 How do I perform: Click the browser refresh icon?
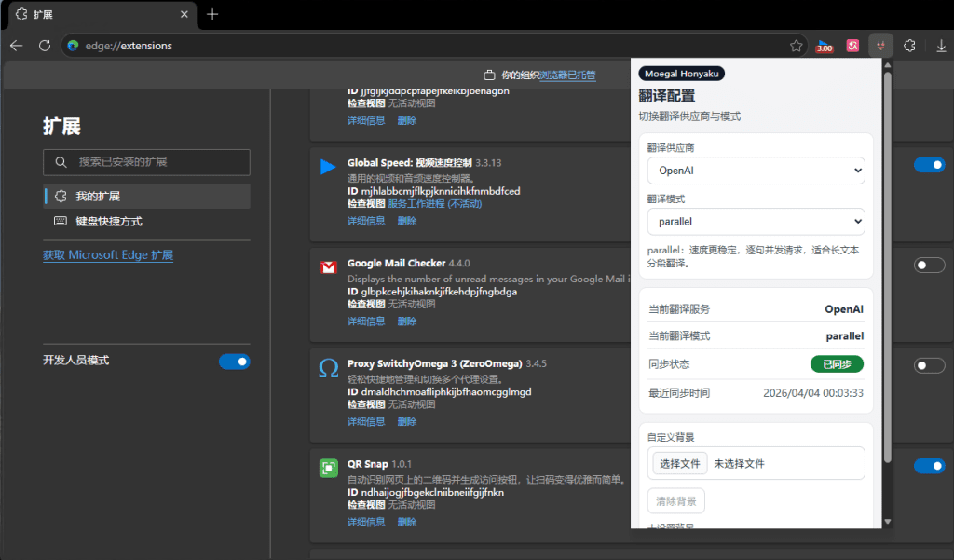tap(44, 46)
